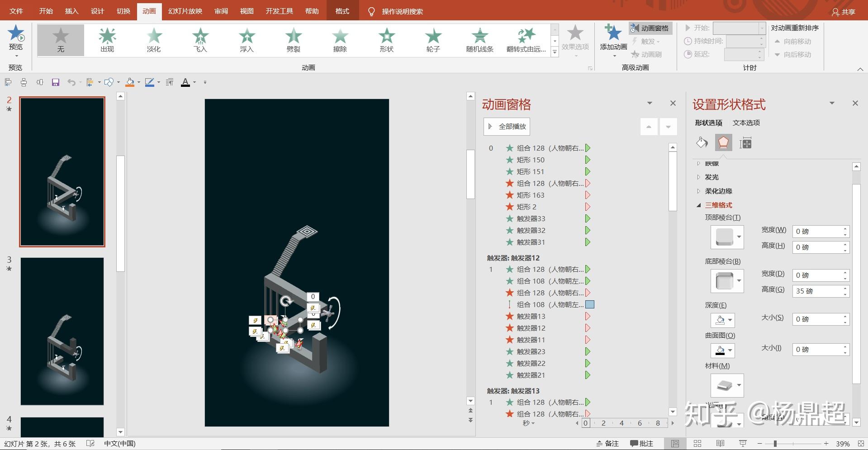Click the 深度 depth color picker

click(x=722, y=320)
